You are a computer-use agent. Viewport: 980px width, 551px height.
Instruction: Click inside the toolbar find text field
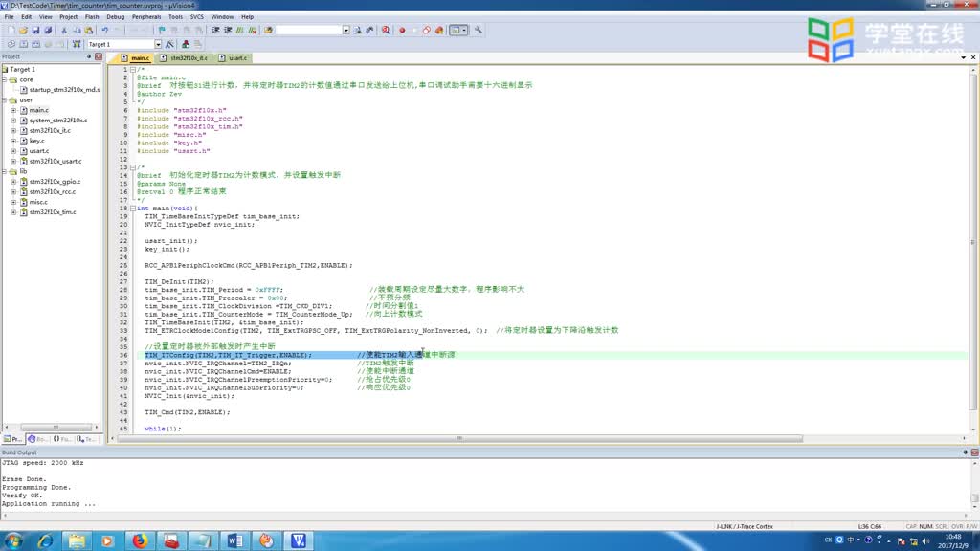(x=309, y=30)
